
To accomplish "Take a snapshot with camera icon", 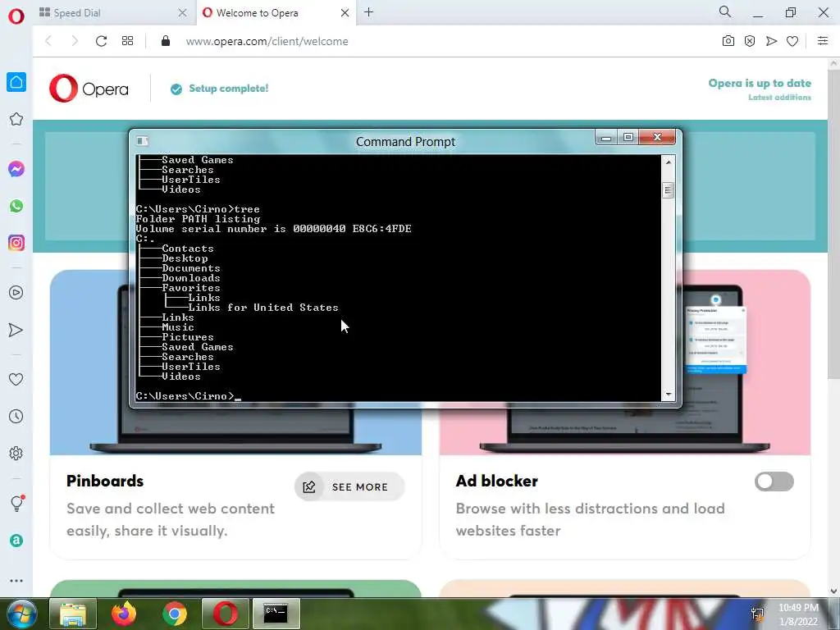I will (x=728, y=41).
